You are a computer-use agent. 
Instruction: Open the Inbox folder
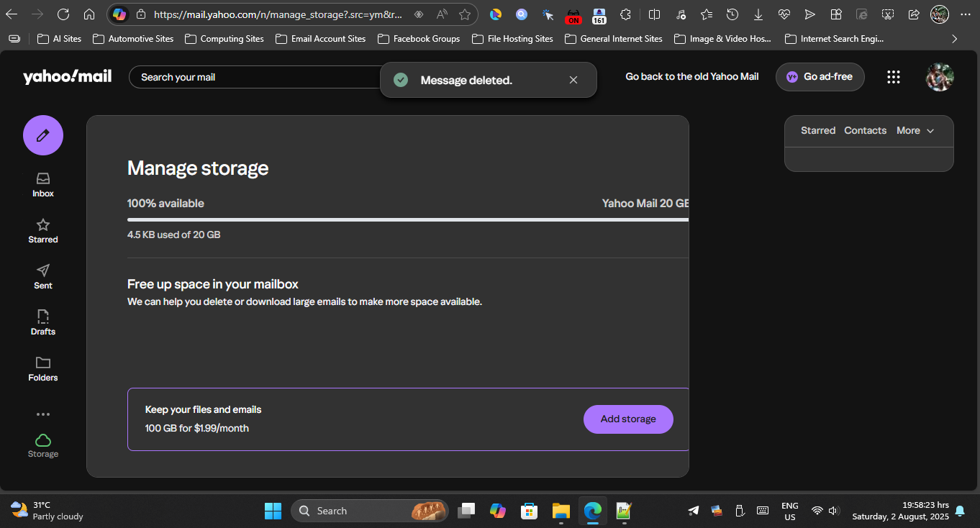pos(43,185)
